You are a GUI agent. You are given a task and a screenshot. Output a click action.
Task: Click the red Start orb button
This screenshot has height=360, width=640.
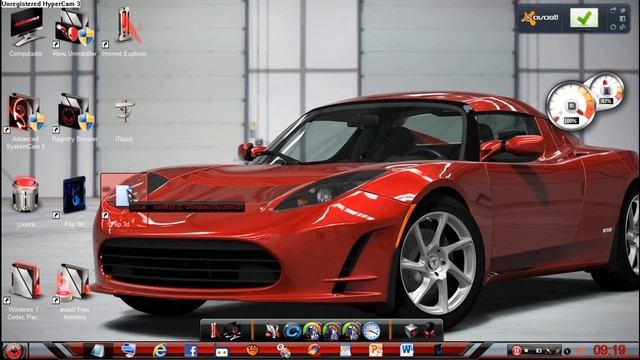click(14, 351)
